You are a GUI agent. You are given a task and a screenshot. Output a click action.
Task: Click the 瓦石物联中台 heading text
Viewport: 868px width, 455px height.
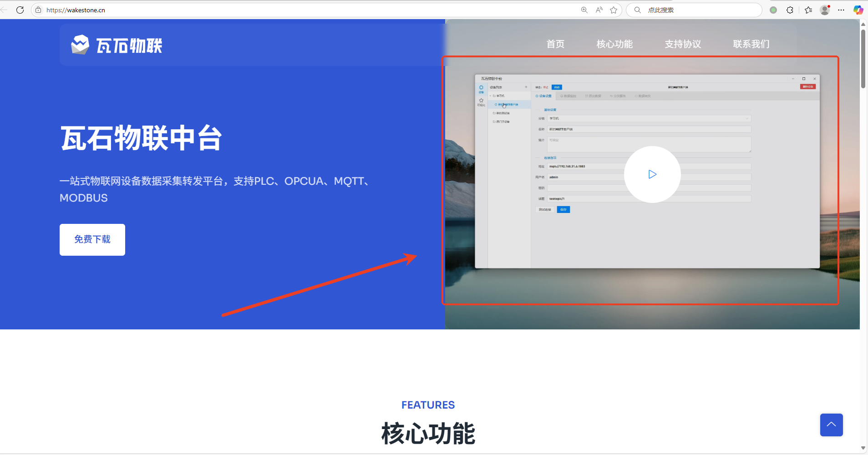pyautogui.click(x=141, y=138)
